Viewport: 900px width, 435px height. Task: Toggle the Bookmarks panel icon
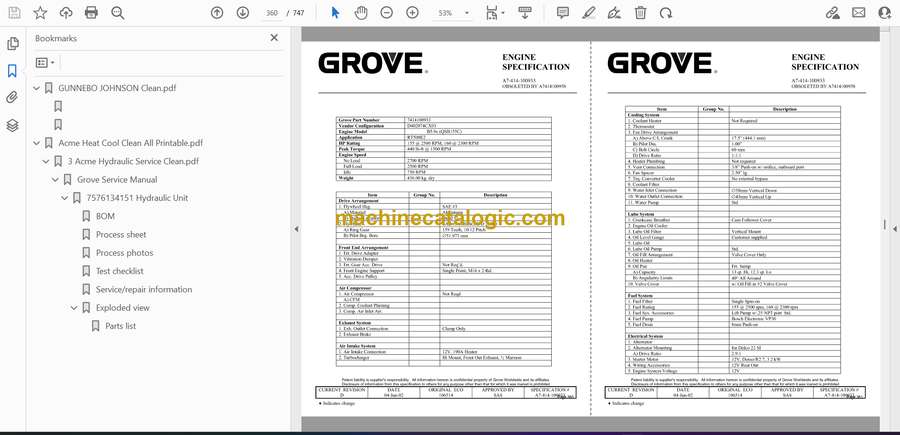coord(13,71)
